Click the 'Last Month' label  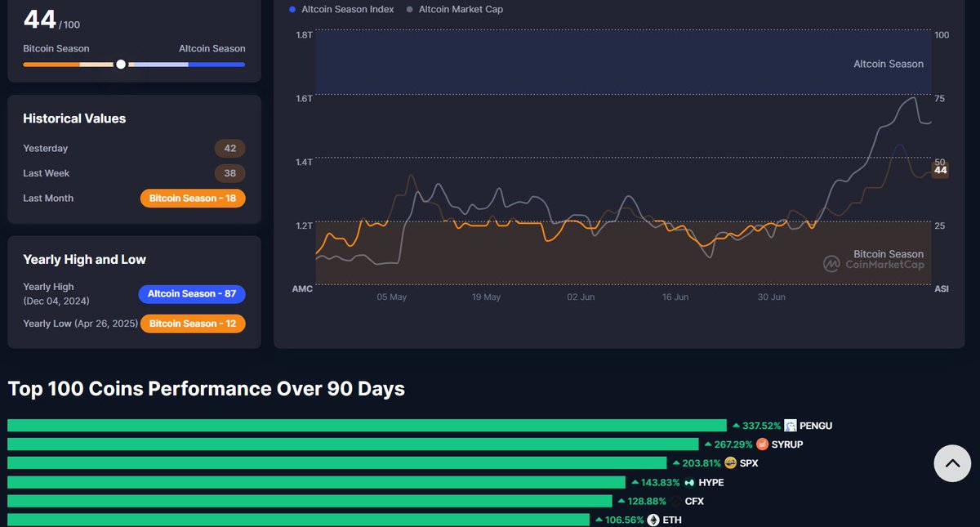click(48, 199)
